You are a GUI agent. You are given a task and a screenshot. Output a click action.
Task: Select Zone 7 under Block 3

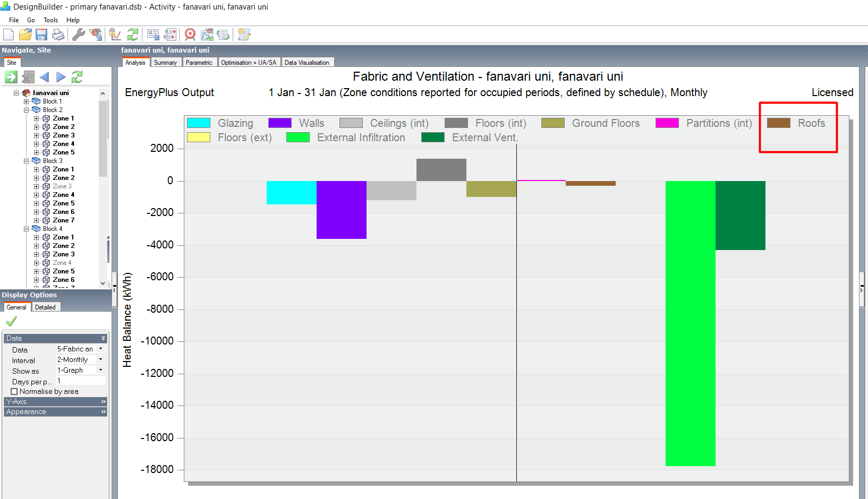point(63,220)
